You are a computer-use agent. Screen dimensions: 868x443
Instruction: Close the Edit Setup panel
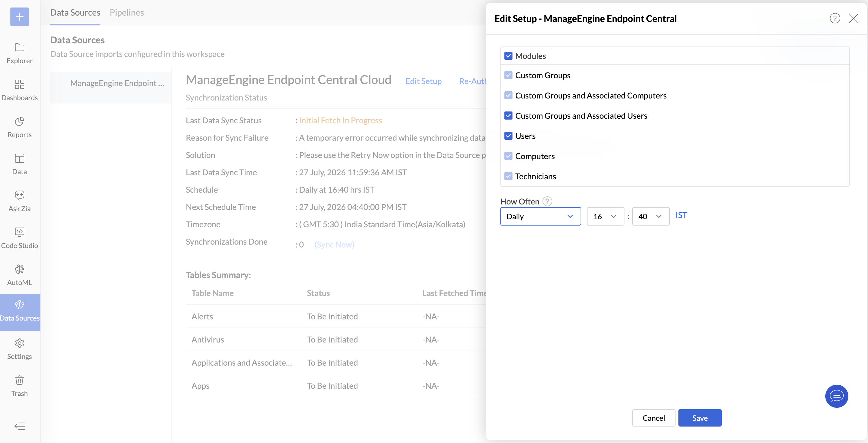854,18
